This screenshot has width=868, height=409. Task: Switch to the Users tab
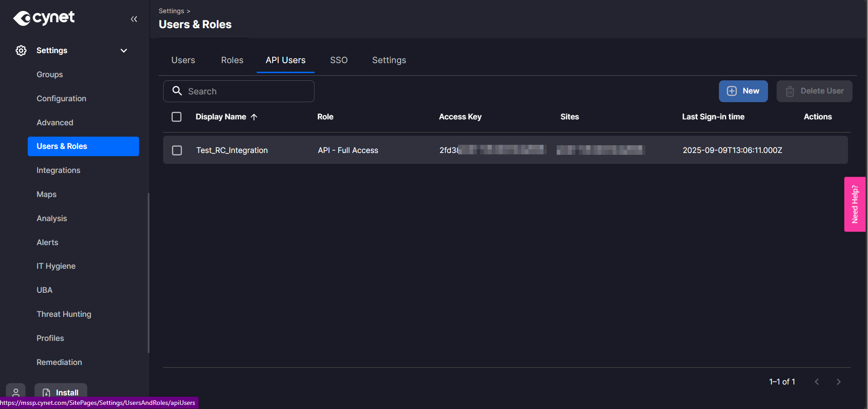pyautogui.click(x=183, y=60)
